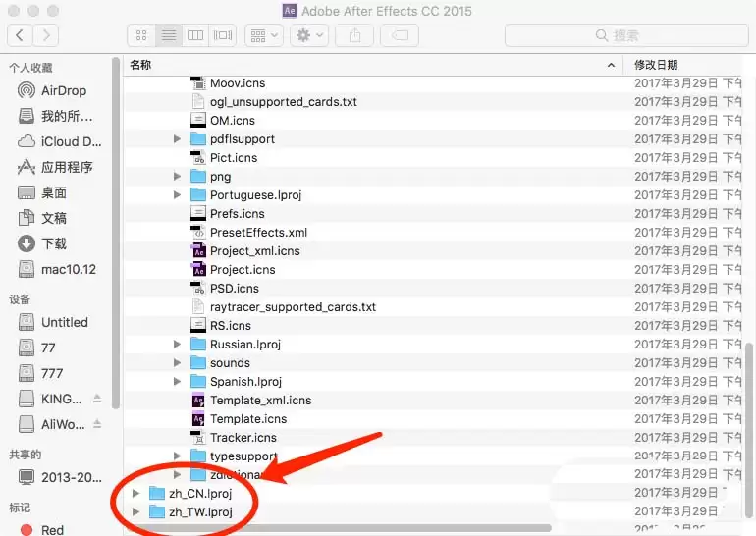Expand the zh_CN.lproj folder
The image size is (756, 536).
(135, 493)
